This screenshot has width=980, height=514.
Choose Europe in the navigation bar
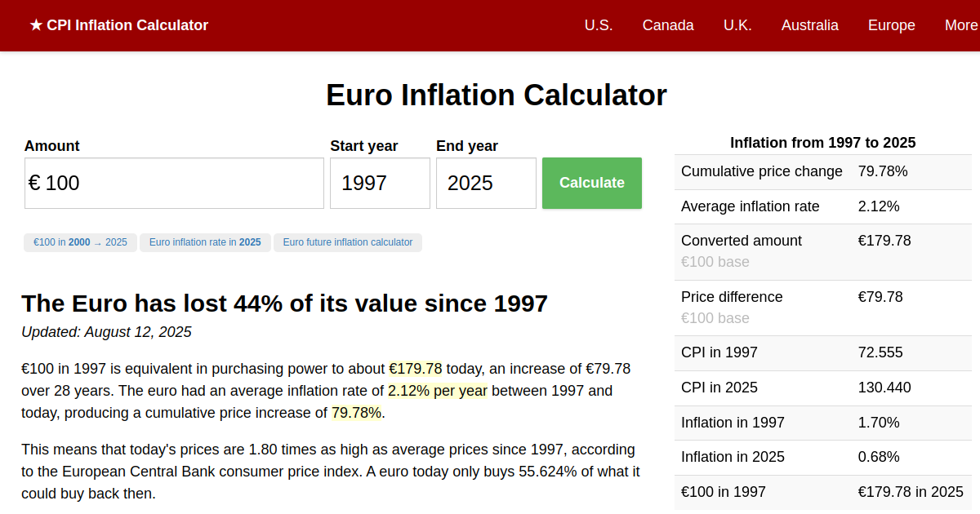point(891,25)
